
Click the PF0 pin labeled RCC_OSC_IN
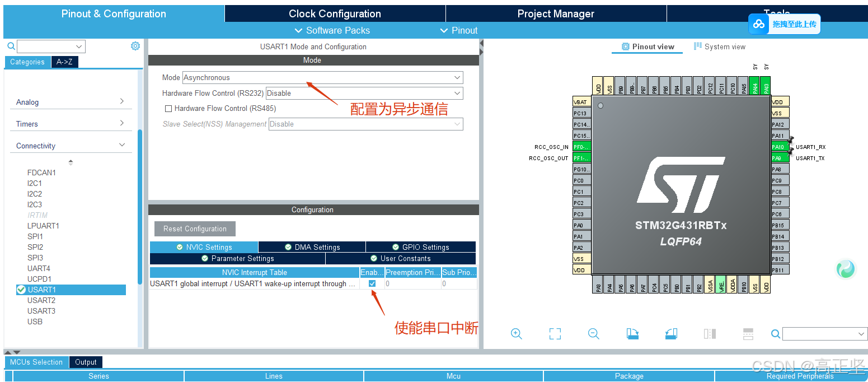(x=581, y=147)
